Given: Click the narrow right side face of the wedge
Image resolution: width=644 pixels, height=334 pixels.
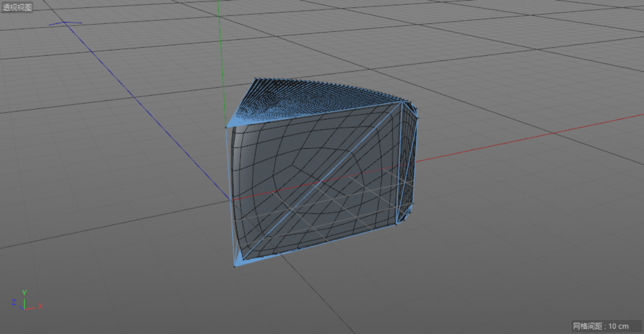Looking at the screenshot, I should (x=408, y=159).
